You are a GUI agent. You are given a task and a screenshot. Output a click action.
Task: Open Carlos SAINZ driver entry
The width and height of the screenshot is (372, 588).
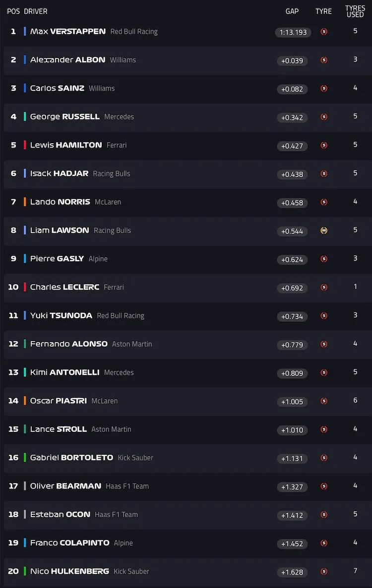pyautogui.click(x=57, y=88)
